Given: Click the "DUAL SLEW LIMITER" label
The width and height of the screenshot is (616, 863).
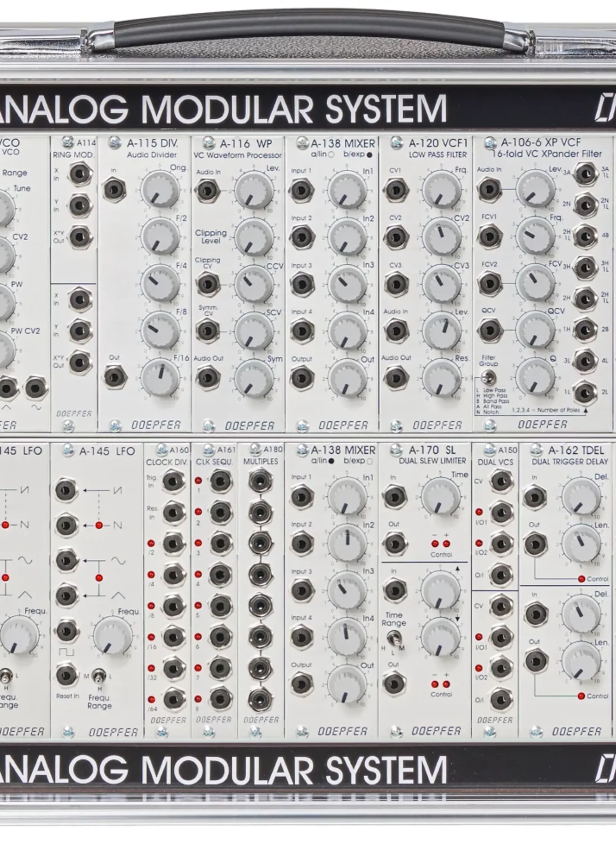Looking at the screenshot, I should click(x=433, y=461).
